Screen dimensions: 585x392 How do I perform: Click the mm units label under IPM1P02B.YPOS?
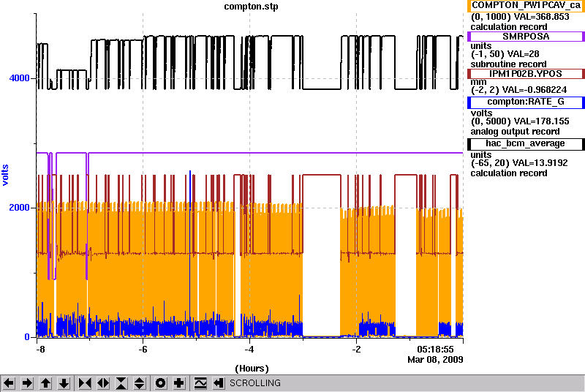click(478, 82)
